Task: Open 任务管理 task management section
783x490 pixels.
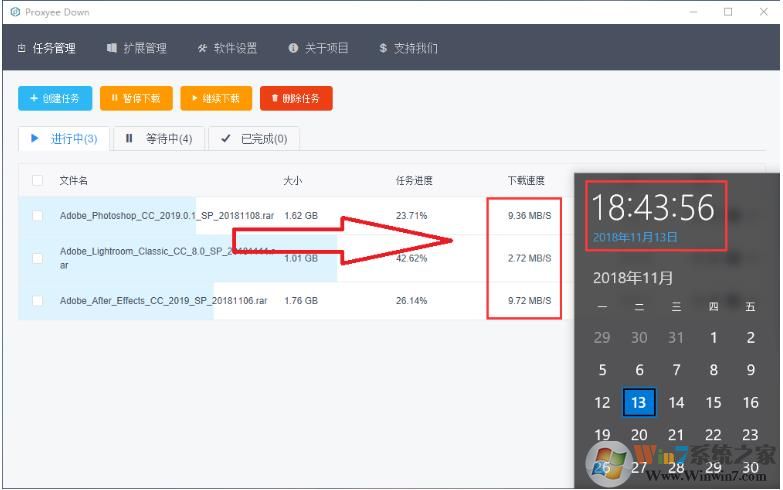Action: coord(48,48)
